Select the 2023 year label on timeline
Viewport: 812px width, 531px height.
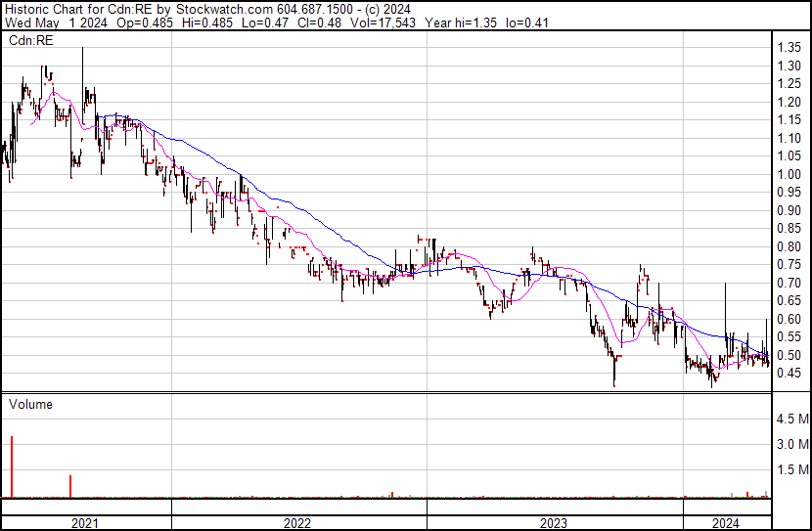click(554, 522)
